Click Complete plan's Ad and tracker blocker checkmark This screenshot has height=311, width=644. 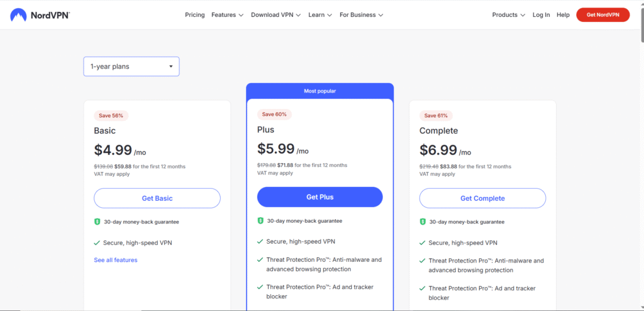(422, 288)
